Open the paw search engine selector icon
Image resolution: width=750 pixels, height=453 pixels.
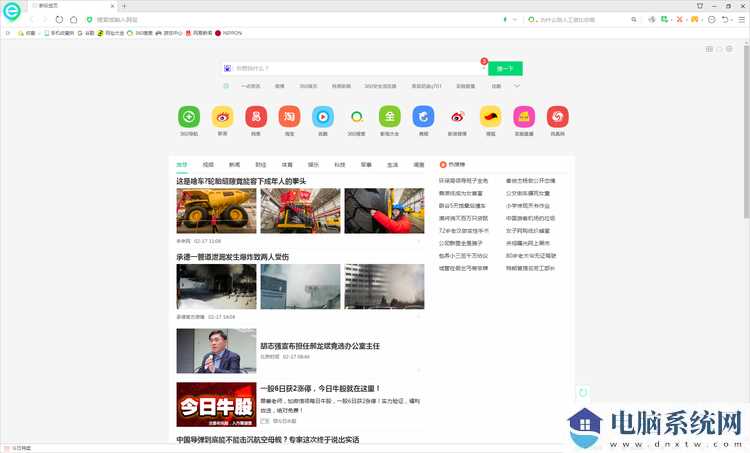[x=227, y=68]
